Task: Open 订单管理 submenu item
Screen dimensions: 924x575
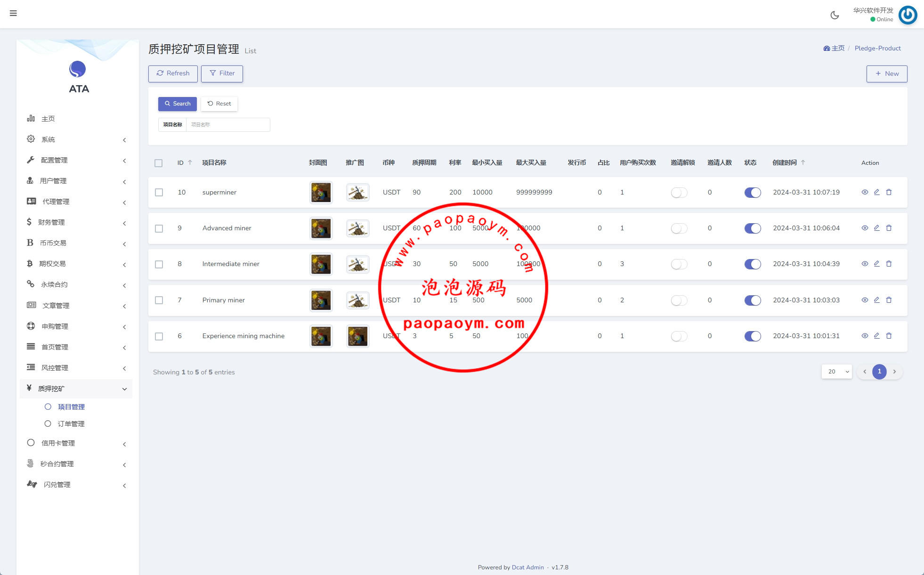Action: pos(71,424)
